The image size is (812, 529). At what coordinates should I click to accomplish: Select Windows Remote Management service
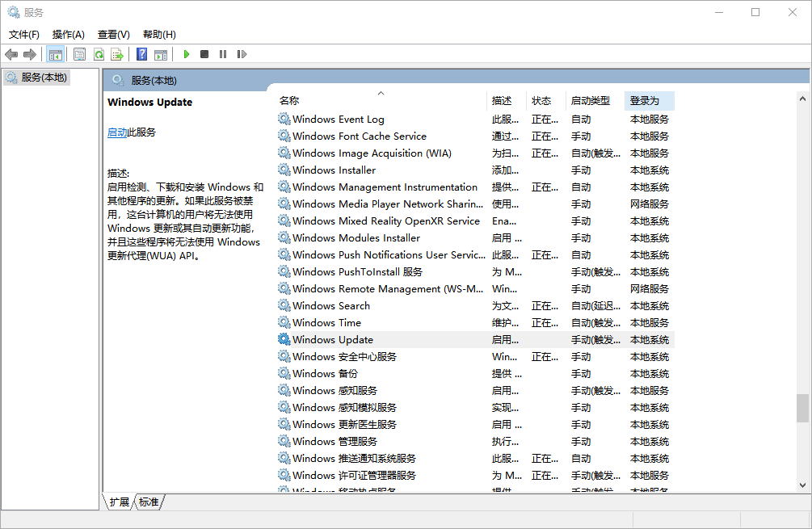475,289
